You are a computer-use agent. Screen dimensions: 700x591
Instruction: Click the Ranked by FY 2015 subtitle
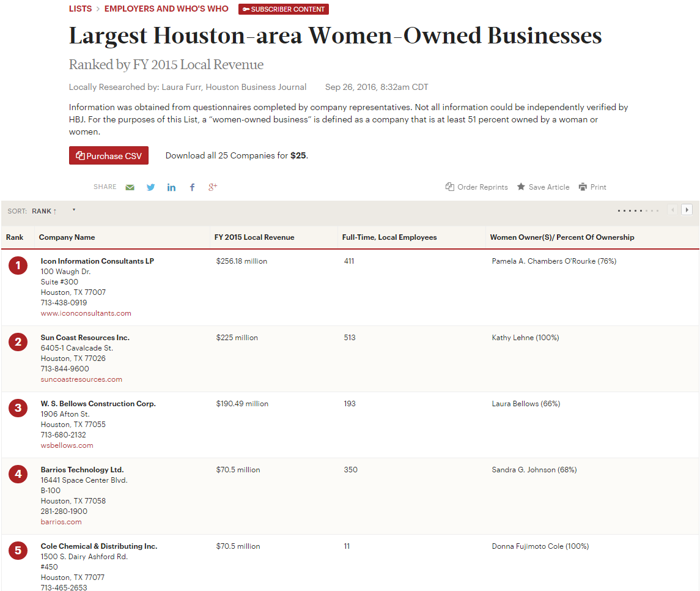166,64
